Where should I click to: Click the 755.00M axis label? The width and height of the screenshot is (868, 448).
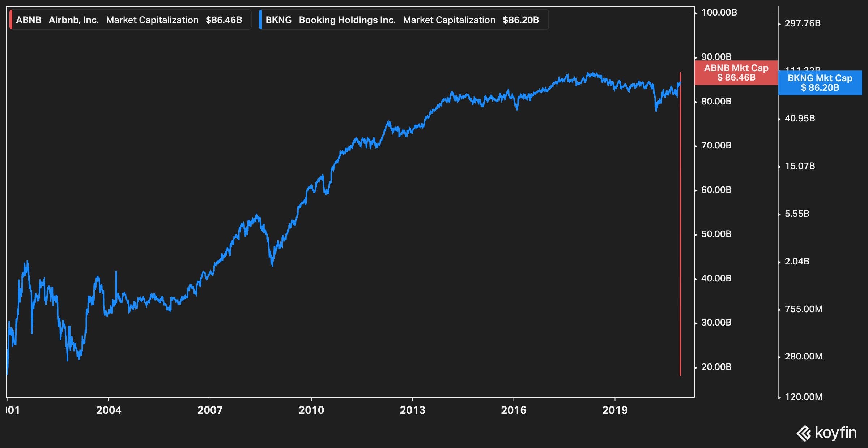click(803, 309)
